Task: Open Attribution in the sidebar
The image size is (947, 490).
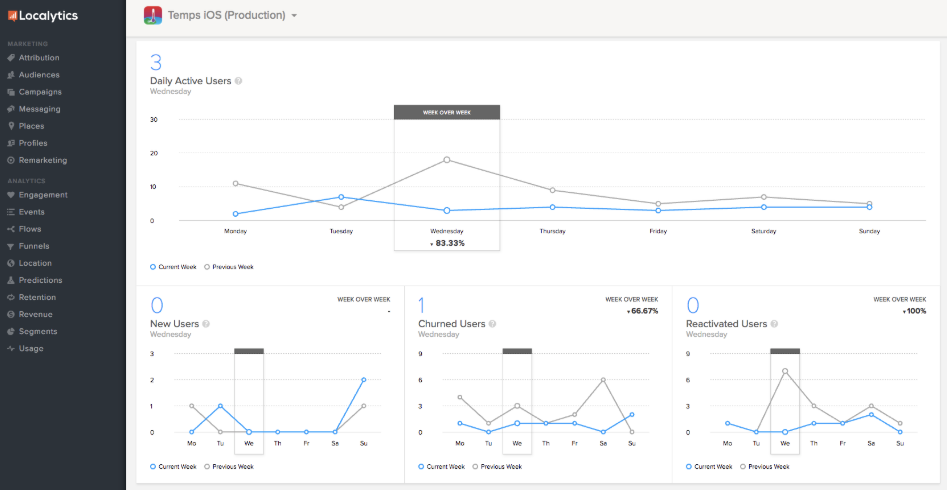Action: (39, 58)
